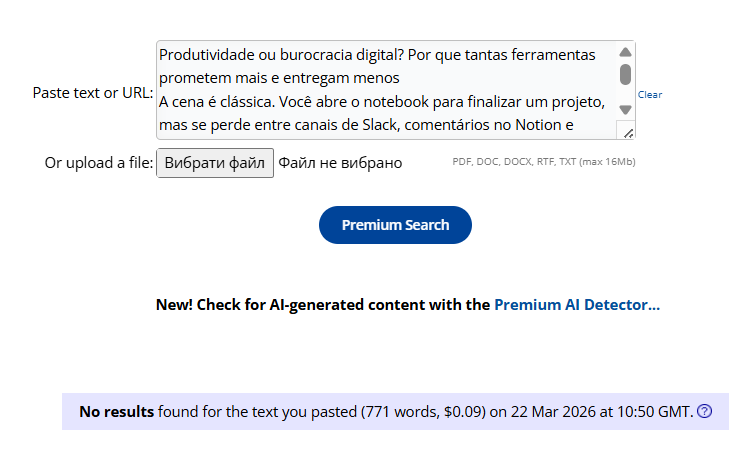Screen dimensions: 745x454
Task: Start the Premium Search
Action: 395,225
